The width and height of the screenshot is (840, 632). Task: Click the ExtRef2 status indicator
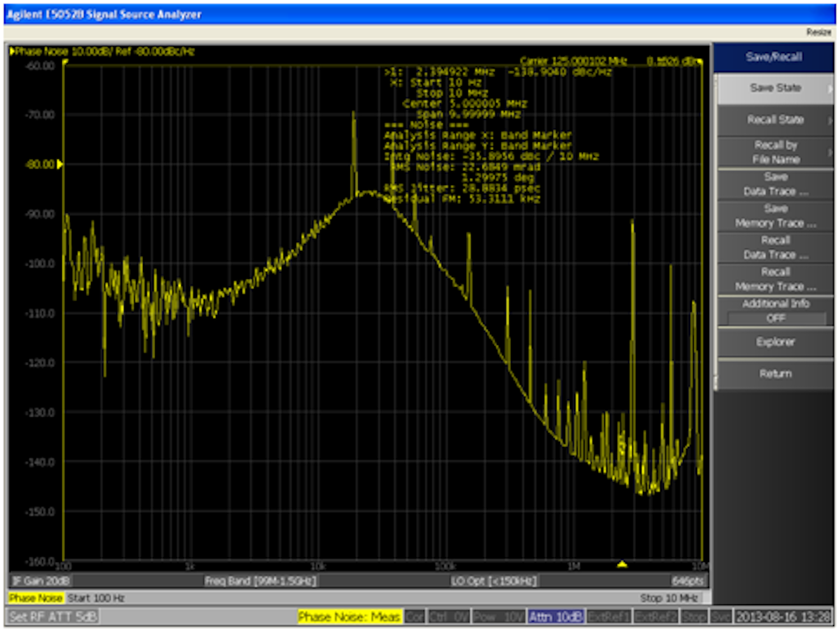click(x=656, y=617)
